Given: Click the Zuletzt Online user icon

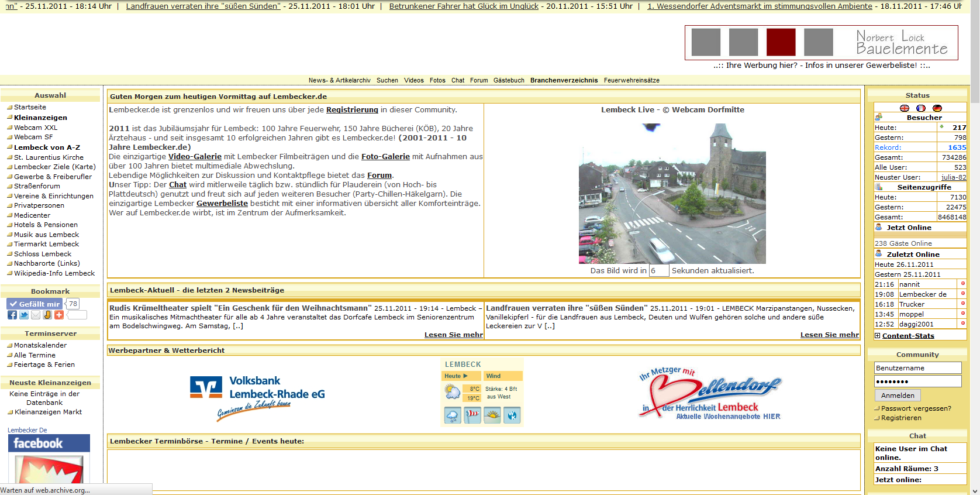Looking at the screenshot, I should 879,254.
